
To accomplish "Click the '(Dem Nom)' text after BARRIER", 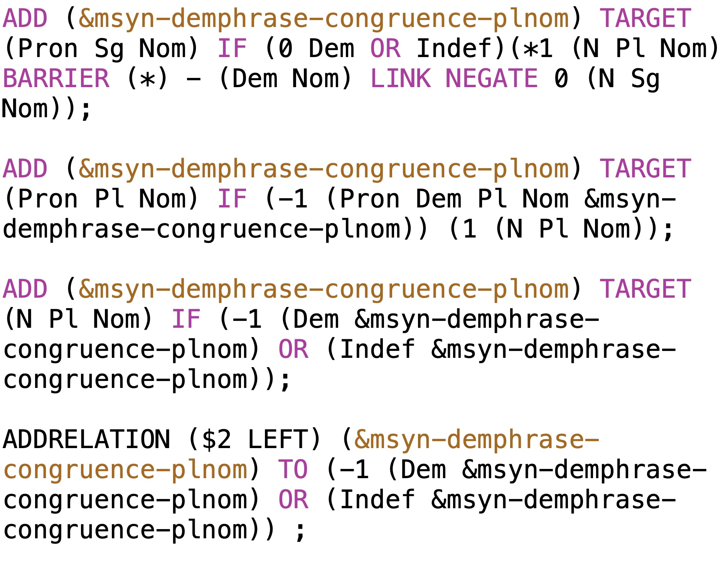I will pyautogui.click(x=285, y=79).
